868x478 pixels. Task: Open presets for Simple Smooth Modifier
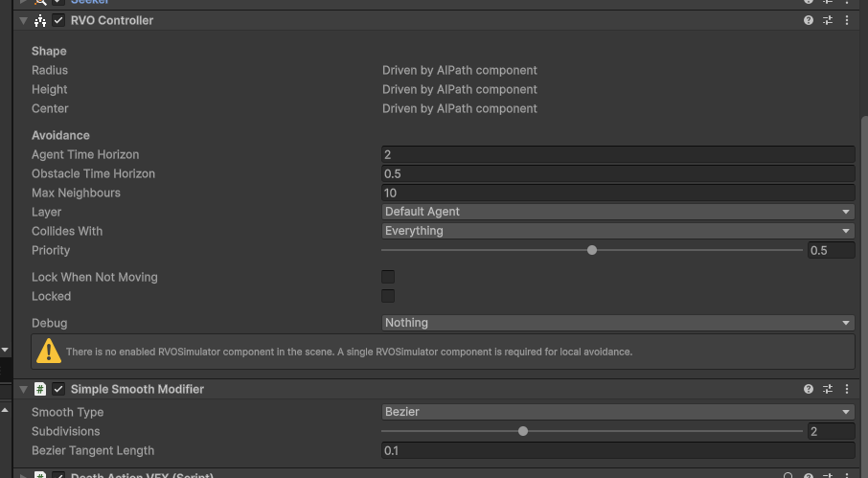pyautogui.click(x=828, y=389)
